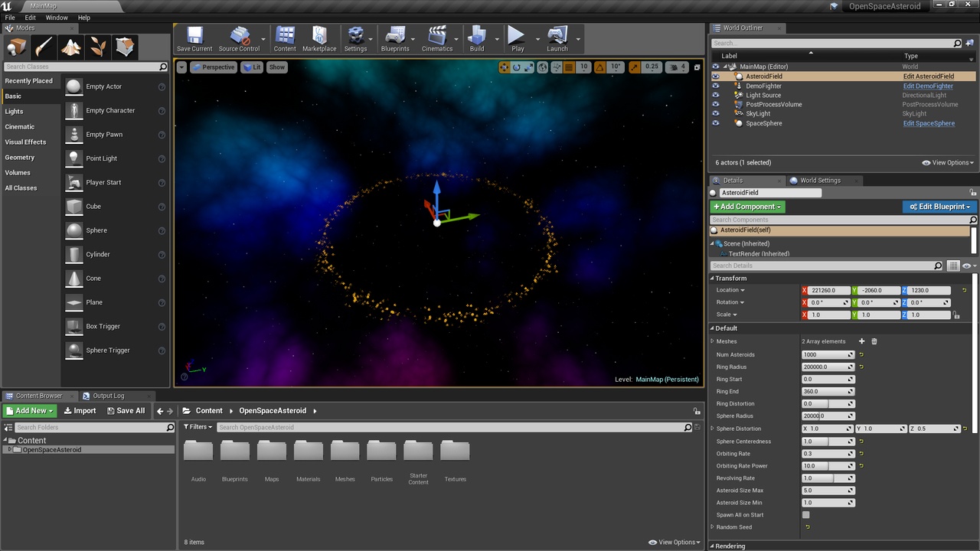Adjust Ring Distortion slider field
The height and width of the screenshot is (551, 980).
pyautogui.click(x=828, y=404)
